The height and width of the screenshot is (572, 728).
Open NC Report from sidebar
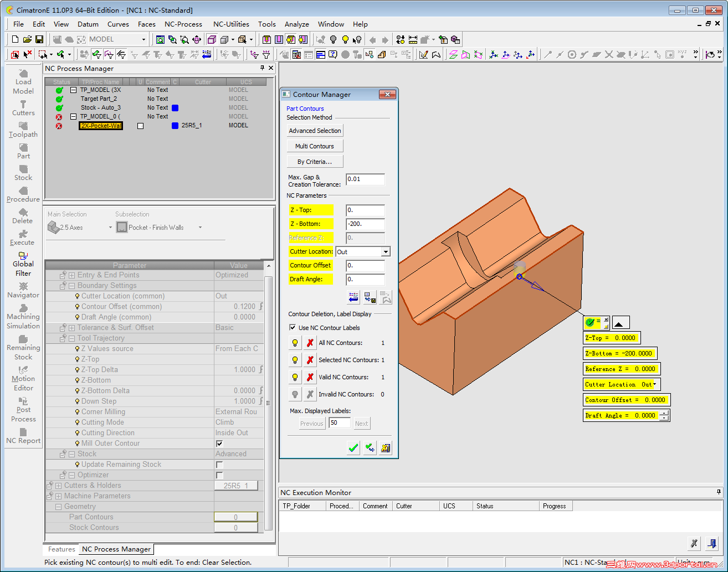click(23, 436)
